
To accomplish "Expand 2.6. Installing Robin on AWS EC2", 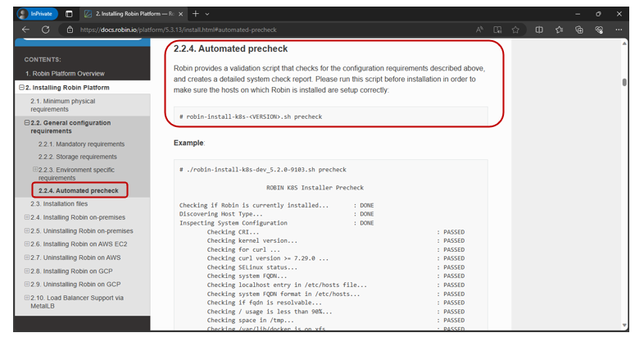I will pos(27,244).
